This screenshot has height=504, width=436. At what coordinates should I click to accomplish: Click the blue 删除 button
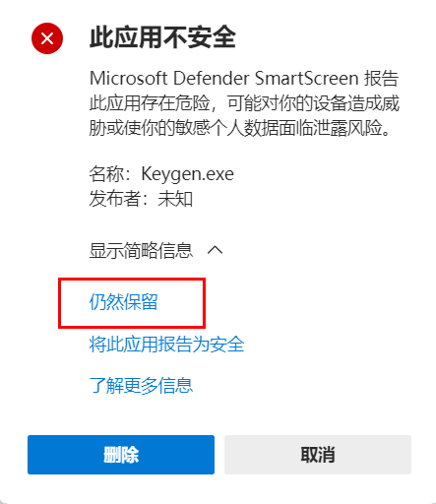pyautogui.click(x=121, y=455)
